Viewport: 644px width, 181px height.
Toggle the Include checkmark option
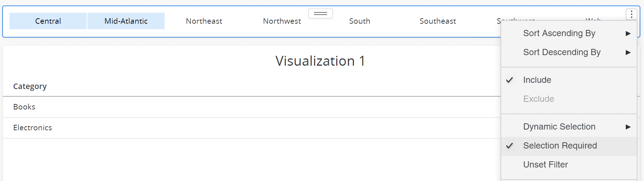(537, 80)
